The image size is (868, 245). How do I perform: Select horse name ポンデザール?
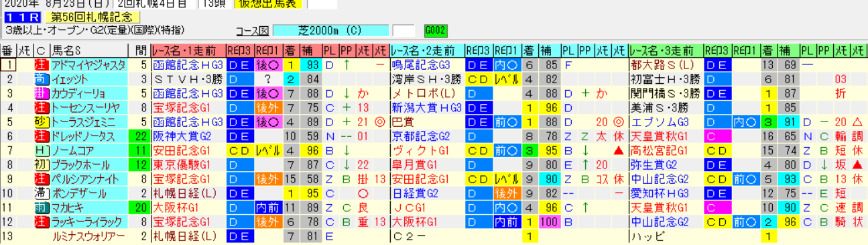pyautogui.click(x=89, y=193)
